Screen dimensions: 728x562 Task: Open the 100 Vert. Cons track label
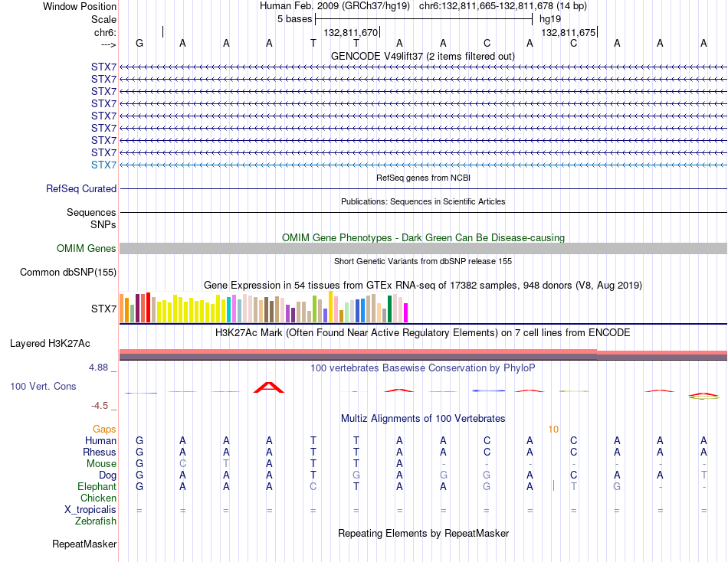(x=43, y=386)
